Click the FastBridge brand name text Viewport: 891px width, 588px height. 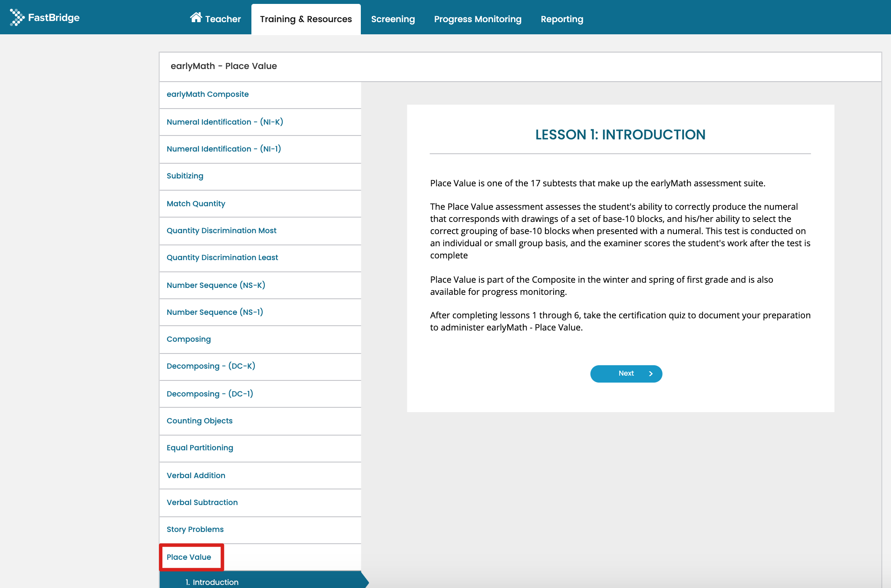point(54,17)
